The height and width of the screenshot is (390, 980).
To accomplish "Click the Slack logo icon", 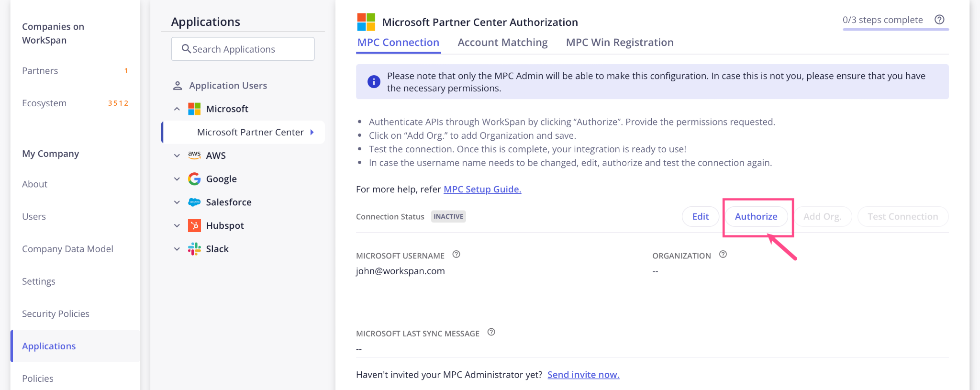I will (194, 249).
